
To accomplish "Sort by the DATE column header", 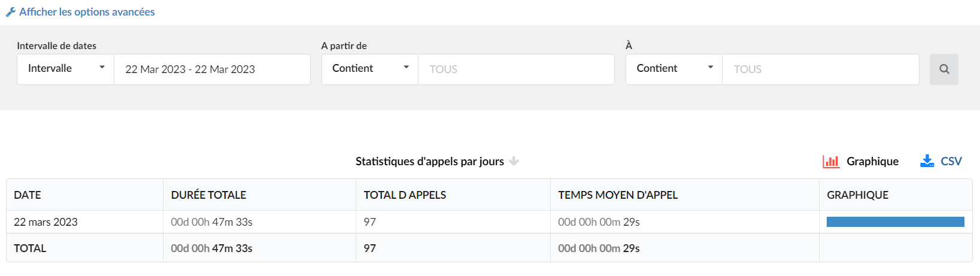I will [28, 195].
